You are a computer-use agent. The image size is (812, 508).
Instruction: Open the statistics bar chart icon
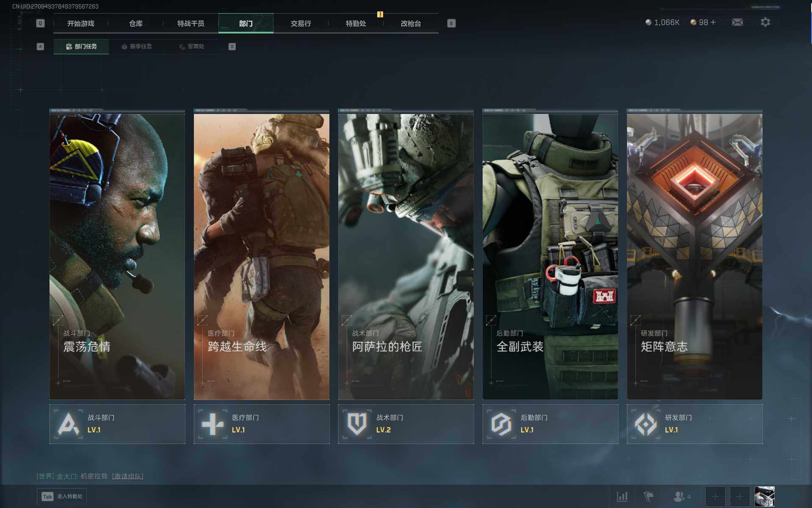point(622,496)
